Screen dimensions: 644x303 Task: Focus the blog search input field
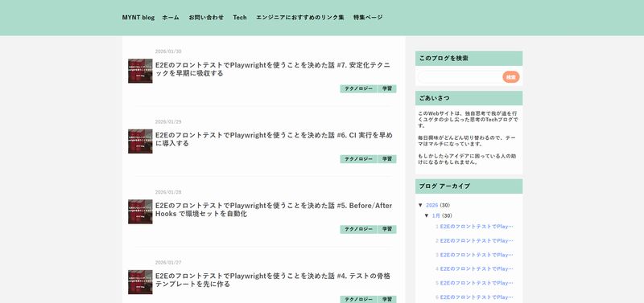pyautogui.click(x=460, y=77)
